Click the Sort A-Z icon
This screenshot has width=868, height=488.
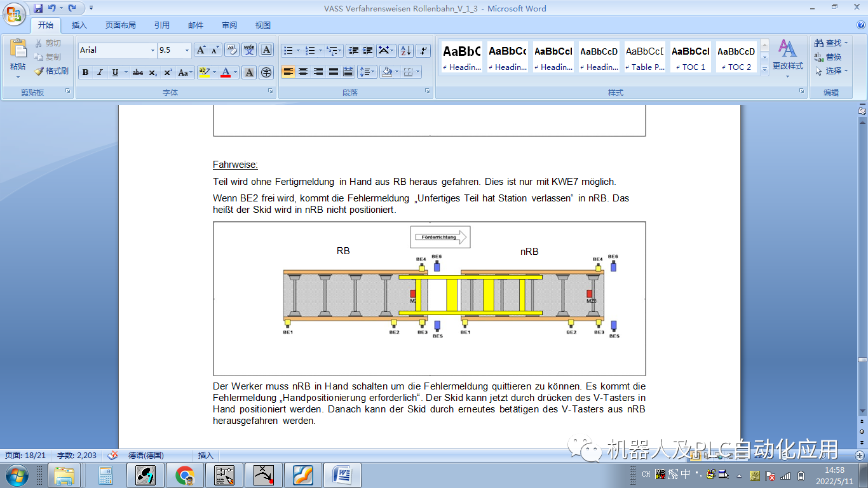(x=406, y=51)
